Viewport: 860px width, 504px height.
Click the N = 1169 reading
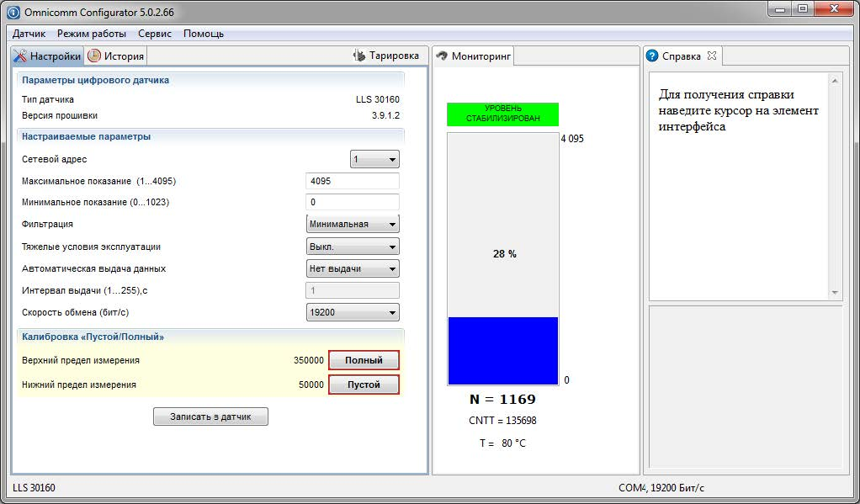[x=502, y=400]
